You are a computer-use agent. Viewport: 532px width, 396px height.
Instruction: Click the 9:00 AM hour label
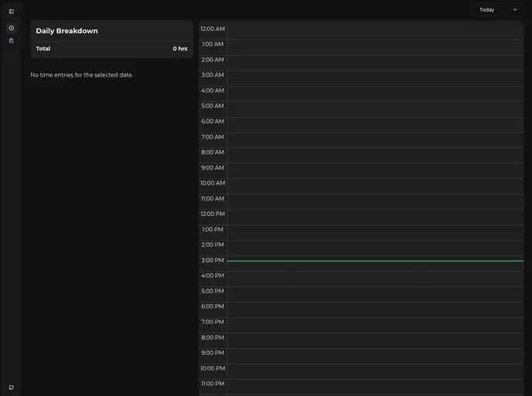point(213,168)
